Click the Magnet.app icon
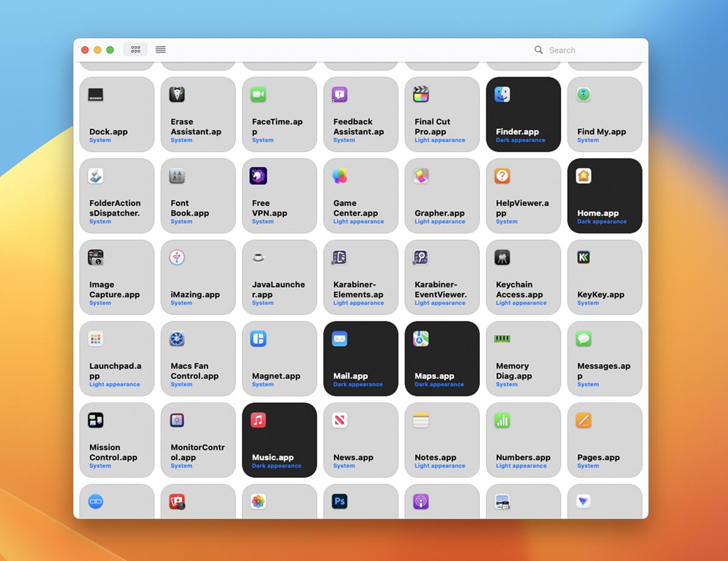 (x=258, y=339)
